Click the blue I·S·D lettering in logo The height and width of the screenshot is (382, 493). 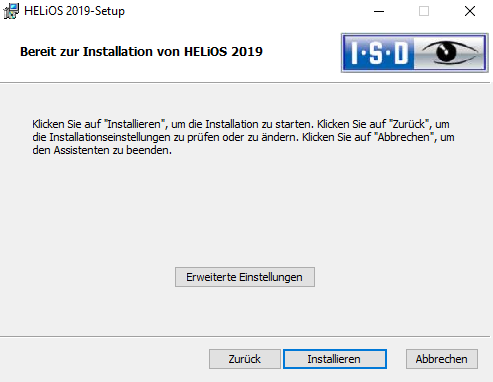[x=379, y=53]
